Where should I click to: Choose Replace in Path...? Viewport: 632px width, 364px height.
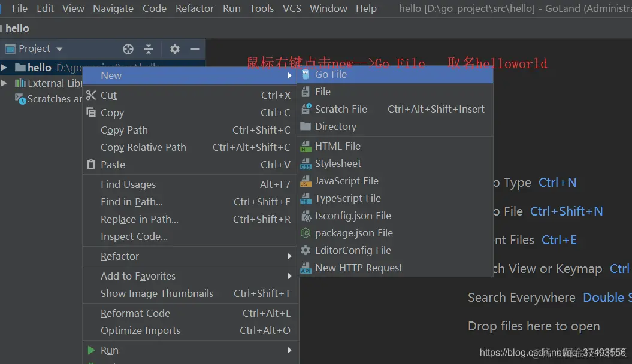point(190,219)
